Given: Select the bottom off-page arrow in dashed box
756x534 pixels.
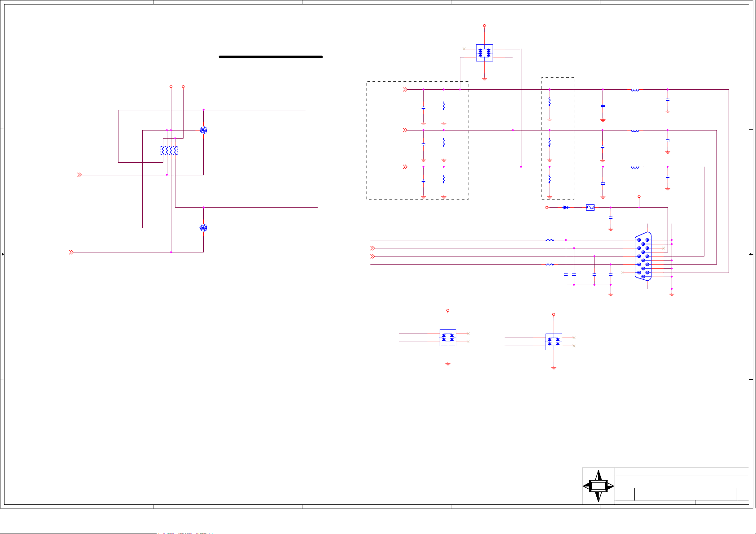Looking at the screenshot, I should pos(405,167).
